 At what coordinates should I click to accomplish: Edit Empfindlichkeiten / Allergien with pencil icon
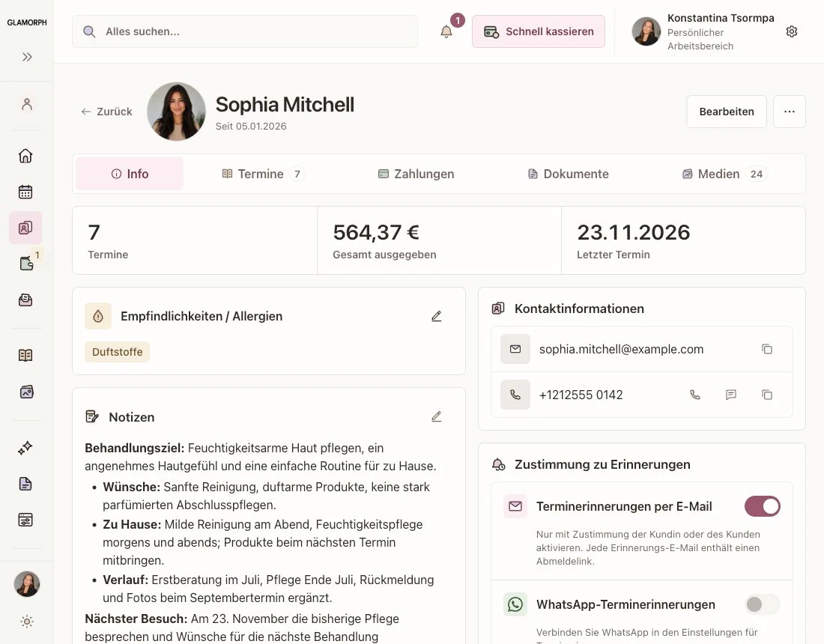436,316
